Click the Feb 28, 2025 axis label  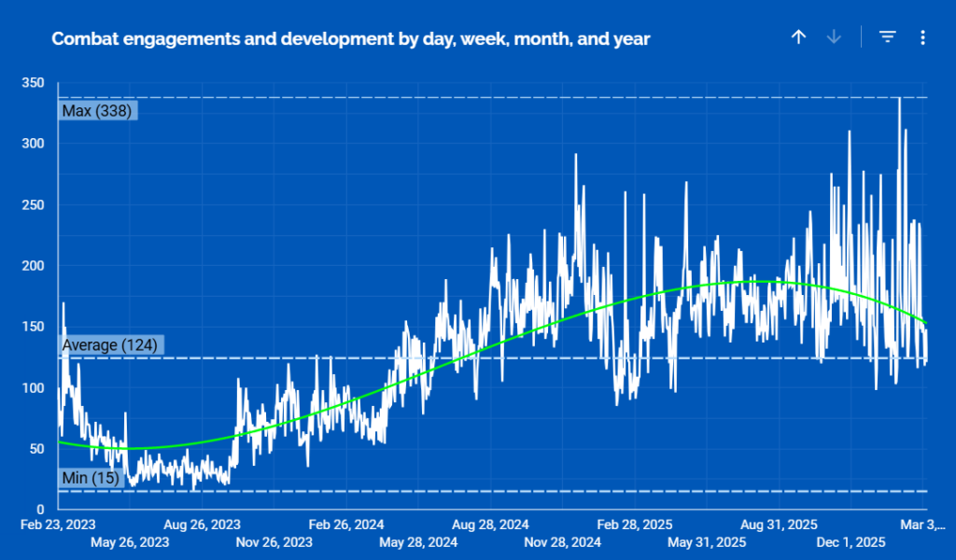[635, 525]
